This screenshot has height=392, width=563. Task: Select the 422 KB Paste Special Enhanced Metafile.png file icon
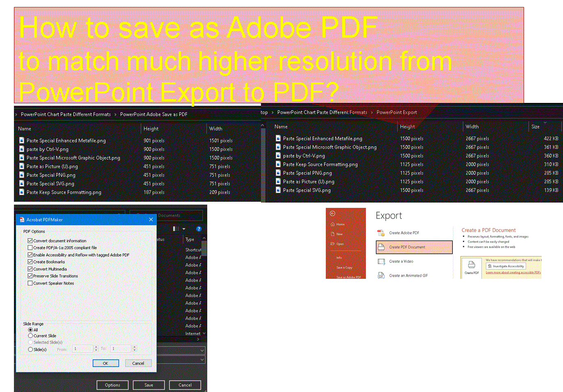point(278,138)
